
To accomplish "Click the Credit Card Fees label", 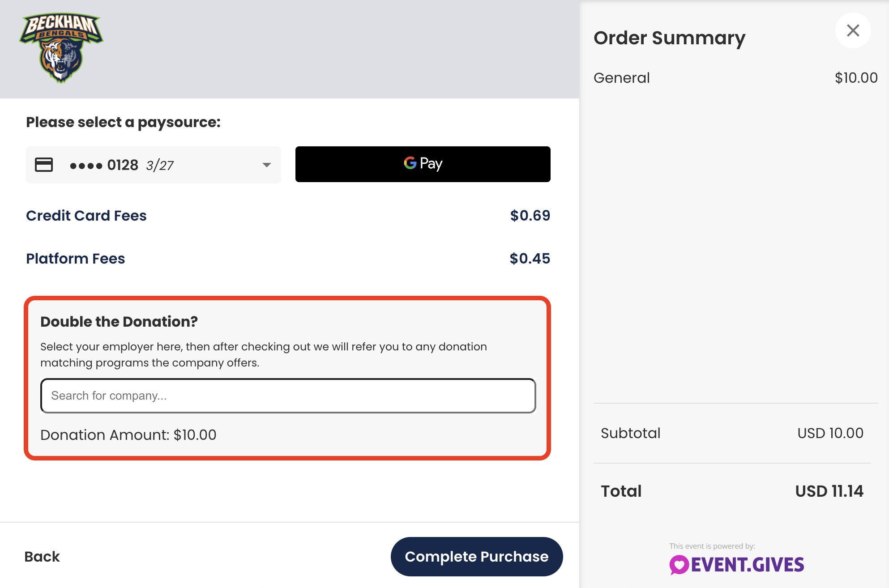I will (x=86, y=216).
